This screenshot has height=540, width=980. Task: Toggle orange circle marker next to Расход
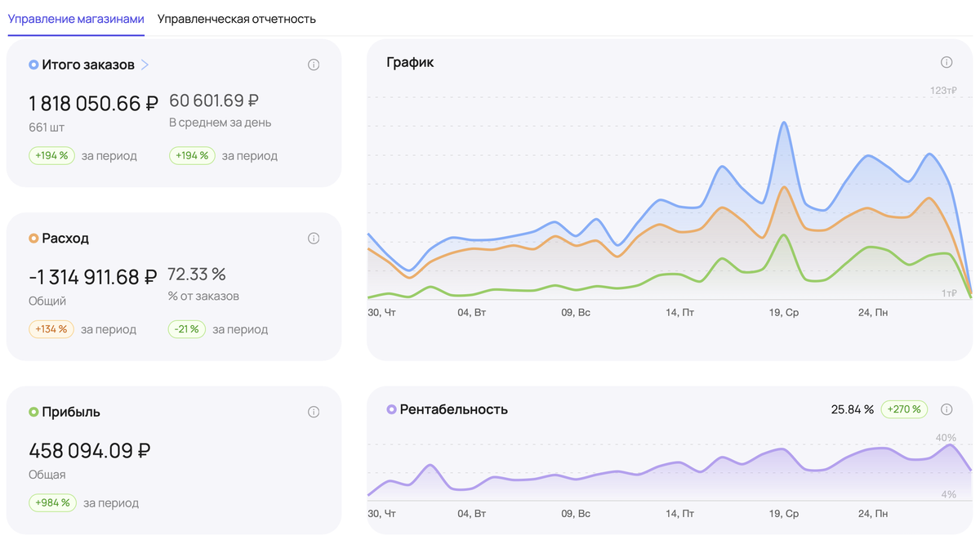(x=33, y=239)
